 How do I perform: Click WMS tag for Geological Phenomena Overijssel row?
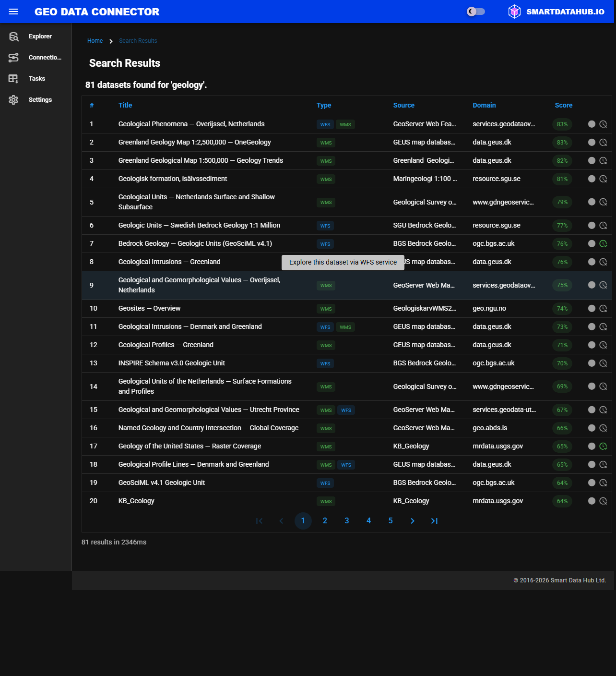click(x=345, y=124)
